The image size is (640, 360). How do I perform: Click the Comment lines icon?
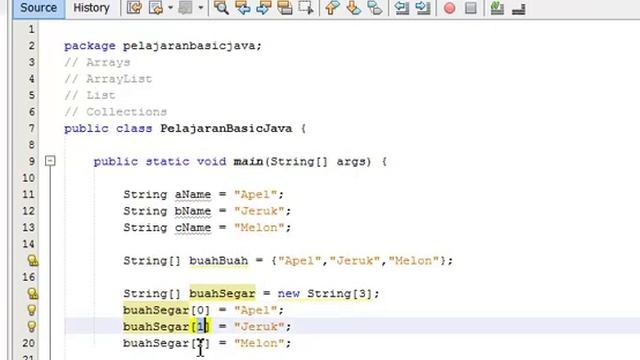[497, 8]
